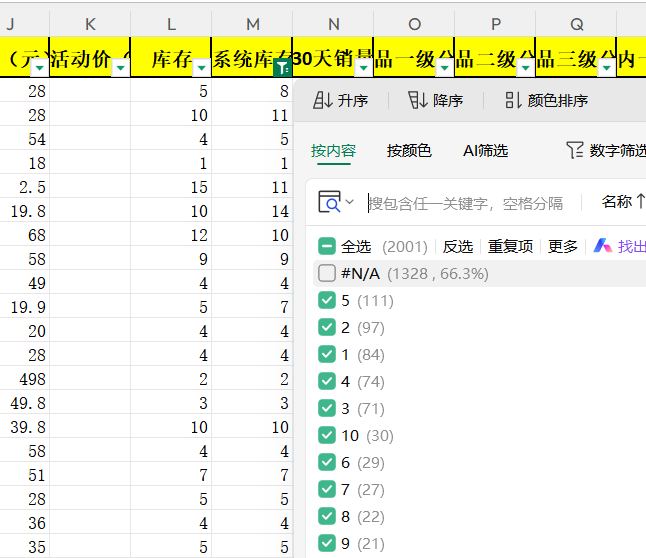Open 颜色排序 color sort option
Screen dimensions: 646x558
(x=547, y=100)
